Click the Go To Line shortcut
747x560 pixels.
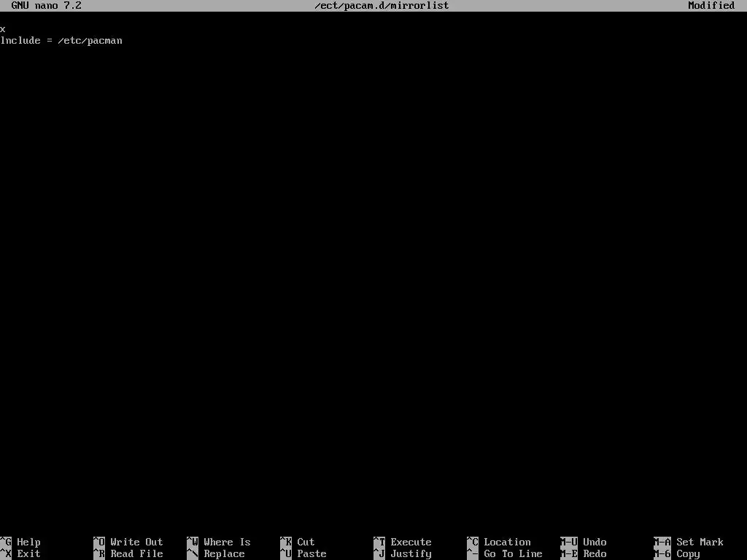(x=505, y=554)
